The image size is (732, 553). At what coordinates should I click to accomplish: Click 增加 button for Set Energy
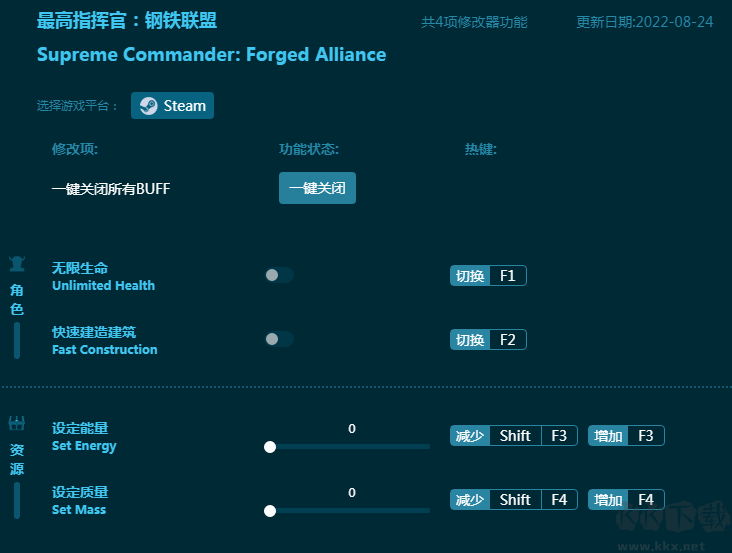pos(608,436)
